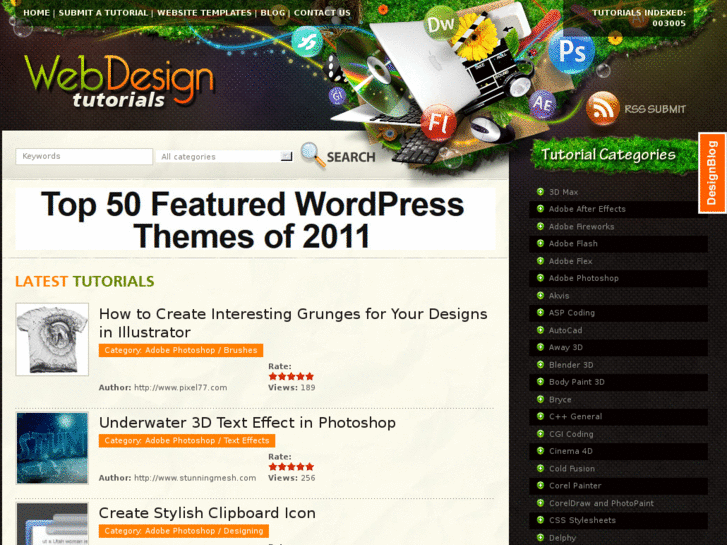This screenshot has width=727, height=545.
Task: Open the CSS Stylesheets category
Action: (582, 520)
